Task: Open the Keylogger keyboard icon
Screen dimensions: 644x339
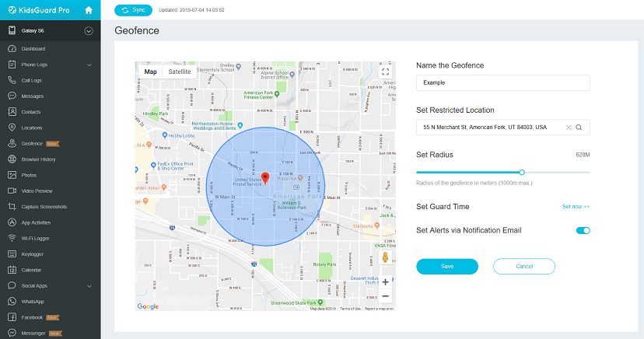Action: pos(12,254)
